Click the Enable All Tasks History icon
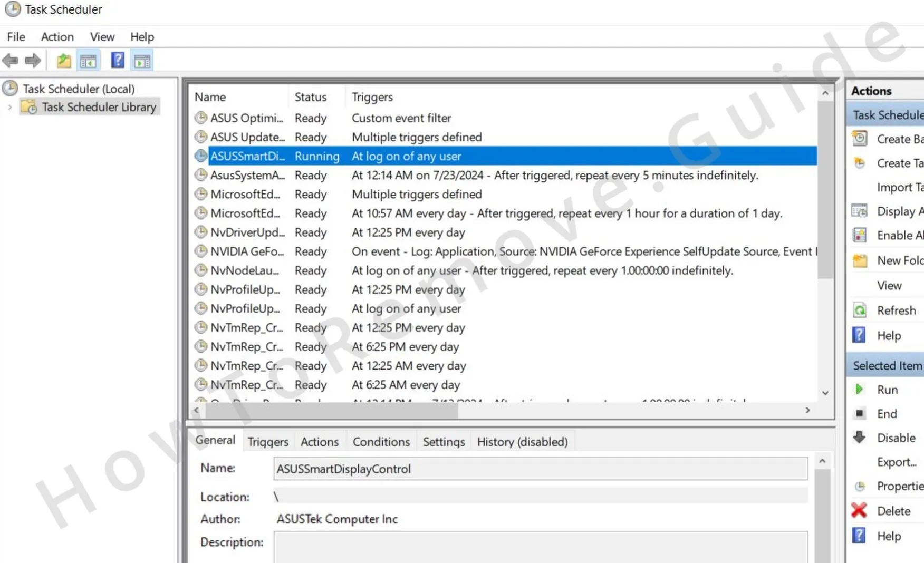Viewport: 924px width, 563px height. tap(860, 235)
